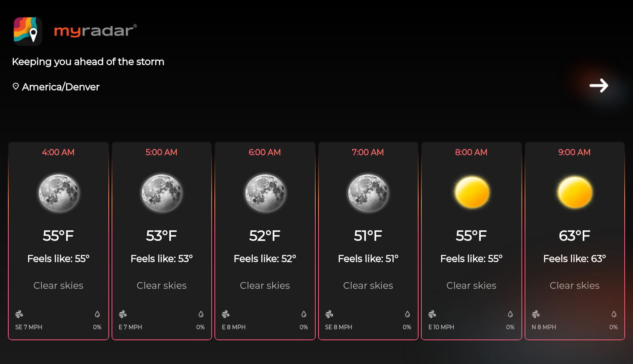Click the wind icon in the 4:00 AM card
The height and width of the screenshot is (364, 633).
pos(19,314)
